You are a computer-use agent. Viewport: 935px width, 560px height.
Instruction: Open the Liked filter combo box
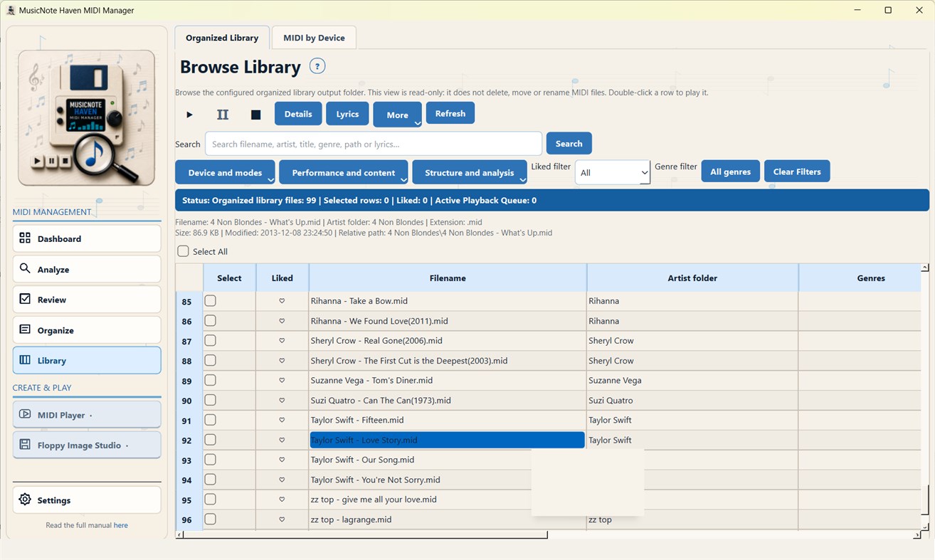pyautogui.click(x=613, y=172)
